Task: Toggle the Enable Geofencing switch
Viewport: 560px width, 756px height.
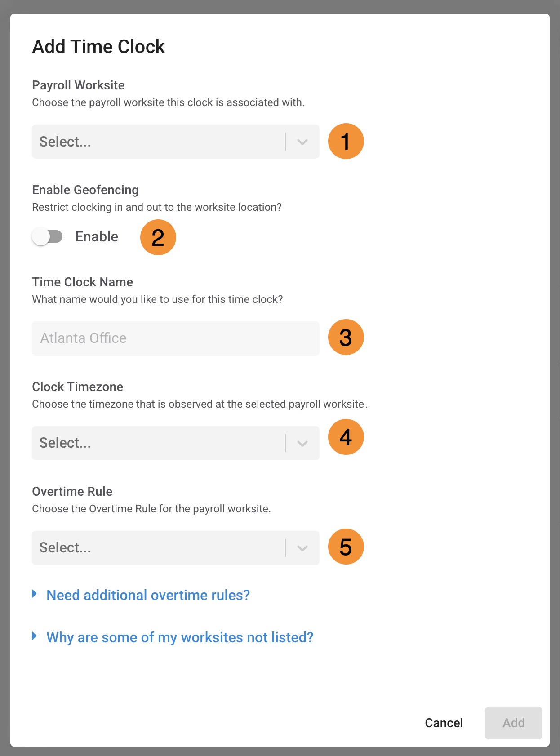Action: [x=47, y=236]
